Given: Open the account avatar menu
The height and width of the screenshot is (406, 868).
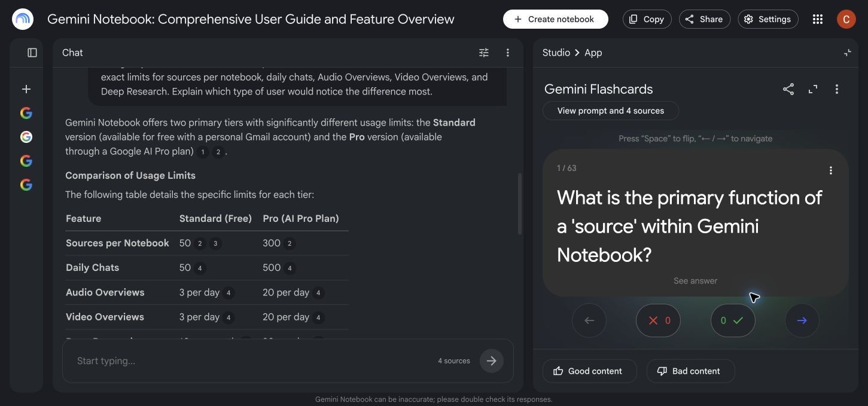Looking at the screenshot, I should pyautogui.click(x=846, y=19).
